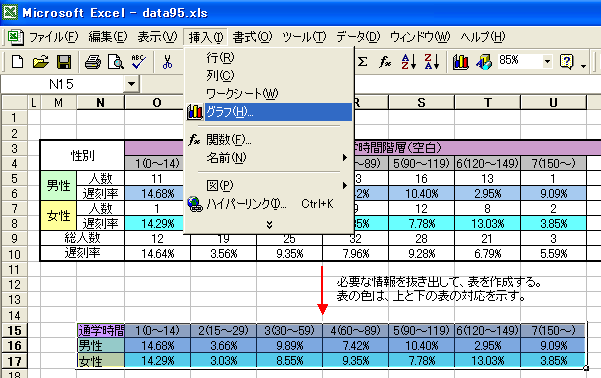This screenshot has height=378, width=601.
Task: Launch the Chart Wizard toolbar icon
Action: (461, 61)
